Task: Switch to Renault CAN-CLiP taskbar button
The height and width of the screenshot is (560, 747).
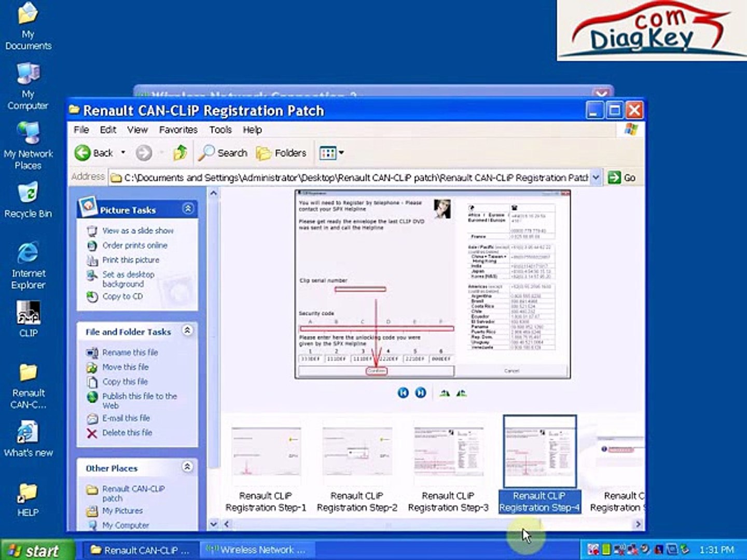Action: (x=140, y=550)
